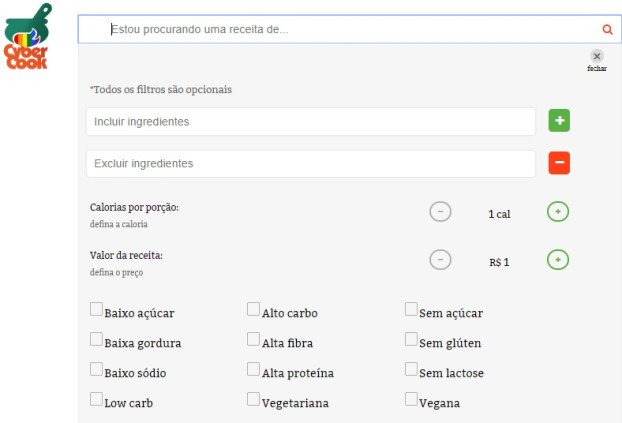Check the Vegetariana option

coord(254,400)
